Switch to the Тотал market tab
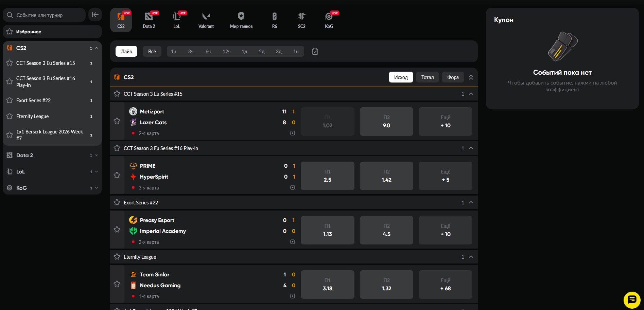The width and height of the screenshot is (644, 310). point(427,77)
